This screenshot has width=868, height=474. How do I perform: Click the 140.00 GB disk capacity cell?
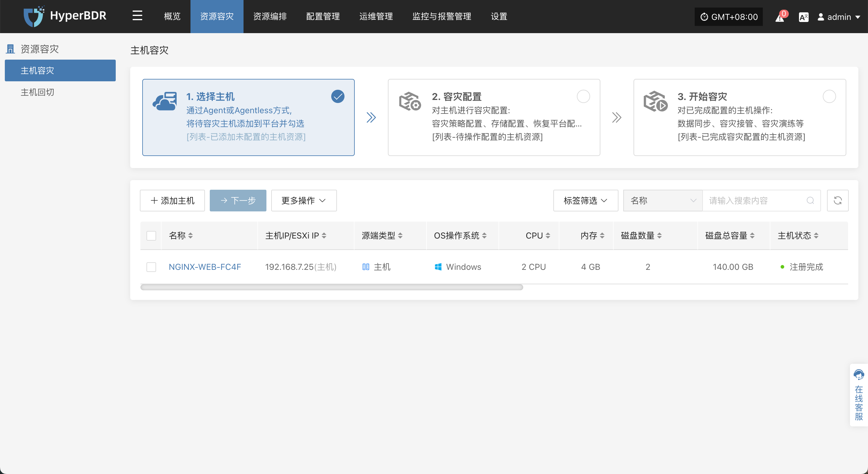(733, 267)
